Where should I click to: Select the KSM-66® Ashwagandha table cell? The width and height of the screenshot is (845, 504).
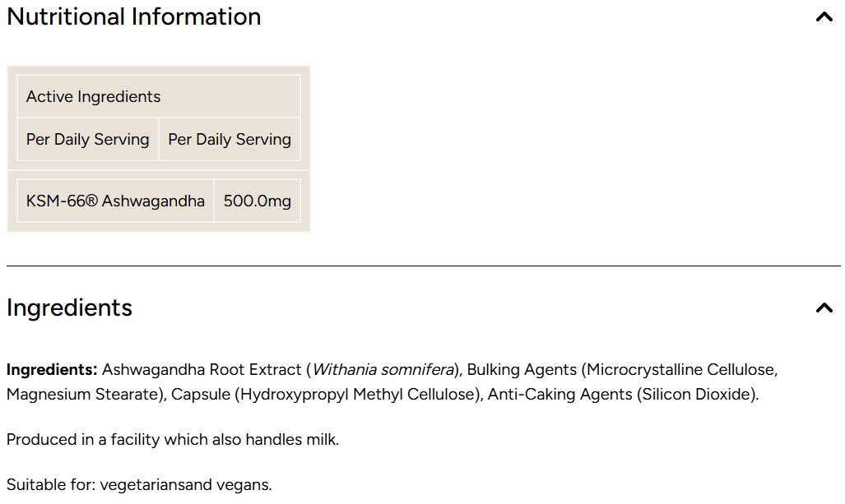pos(115,201)
